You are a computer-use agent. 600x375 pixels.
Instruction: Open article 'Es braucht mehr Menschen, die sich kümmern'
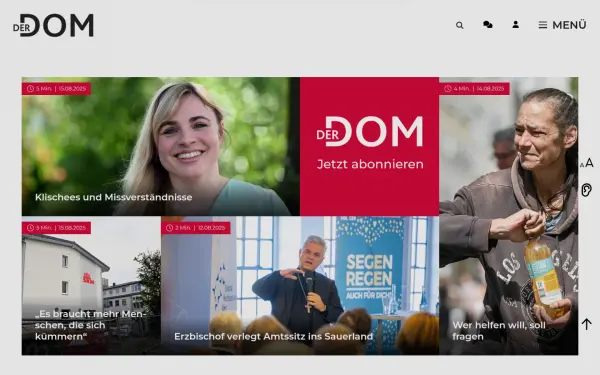(x=90, y=325)
